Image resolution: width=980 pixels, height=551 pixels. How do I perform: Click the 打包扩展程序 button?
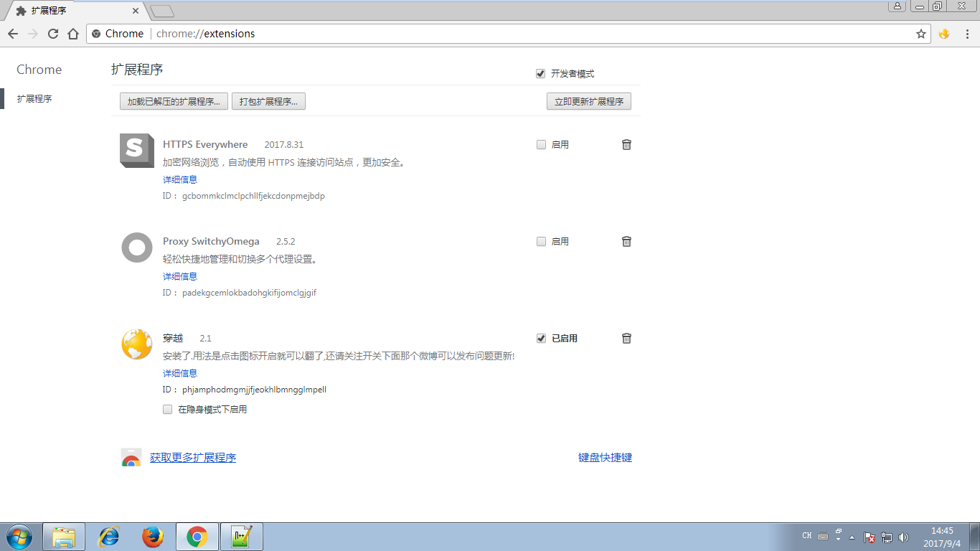tap(268, 101)
